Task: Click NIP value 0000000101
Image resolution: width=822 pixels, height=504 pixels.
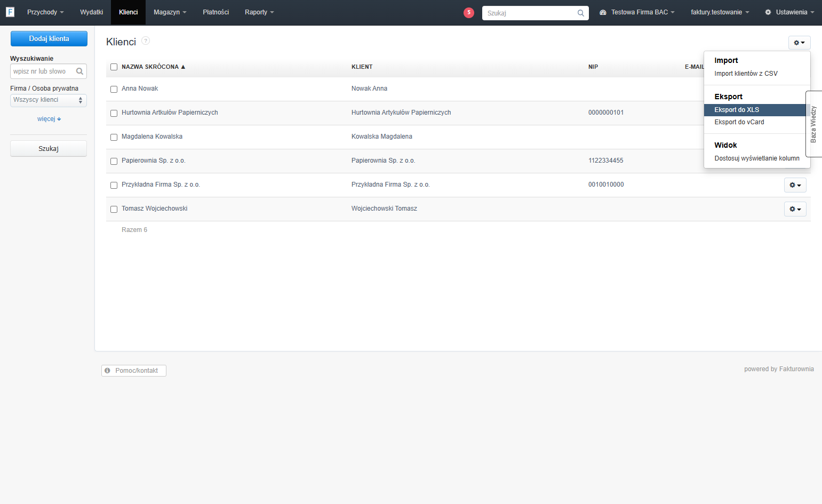Action: [x=606, y=113]
